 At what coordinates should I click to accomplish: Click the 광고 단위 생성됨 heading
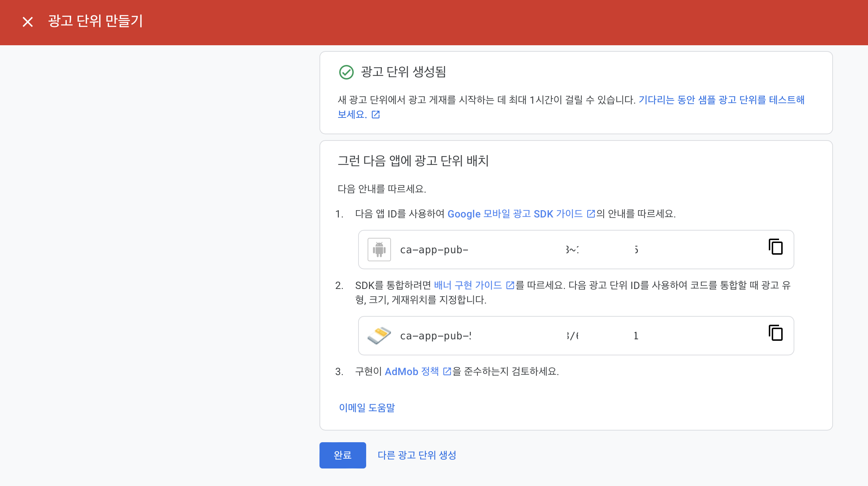coord(403,72)
